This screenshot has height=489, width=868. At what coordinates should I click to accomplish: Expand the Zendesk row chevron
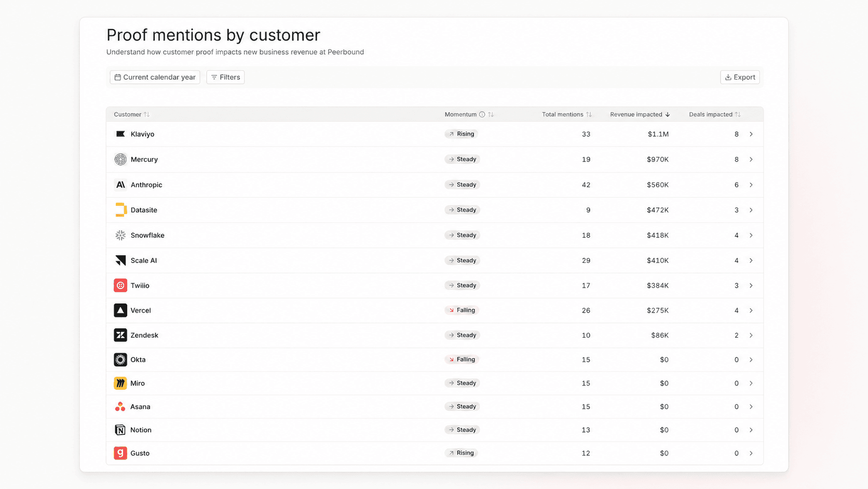[751, 335]
